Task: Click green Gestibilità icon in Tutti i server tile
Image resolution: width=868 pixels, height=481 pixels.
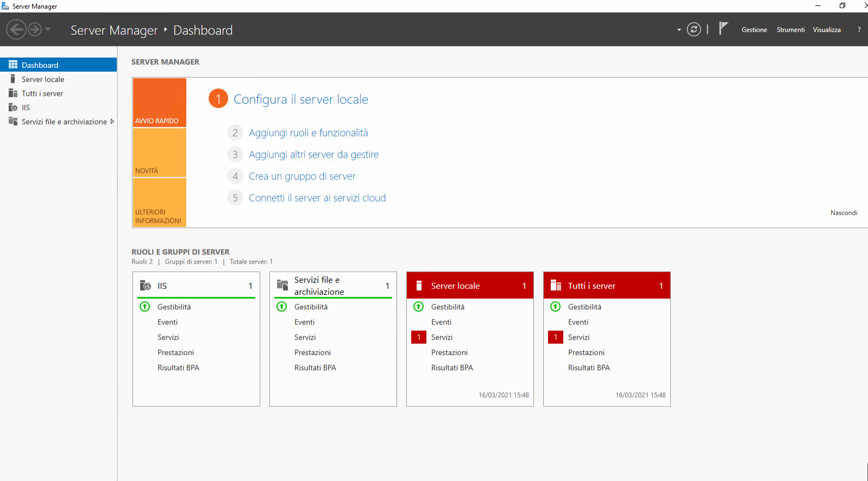Action: pyautogui.click(x=556, y=307)
